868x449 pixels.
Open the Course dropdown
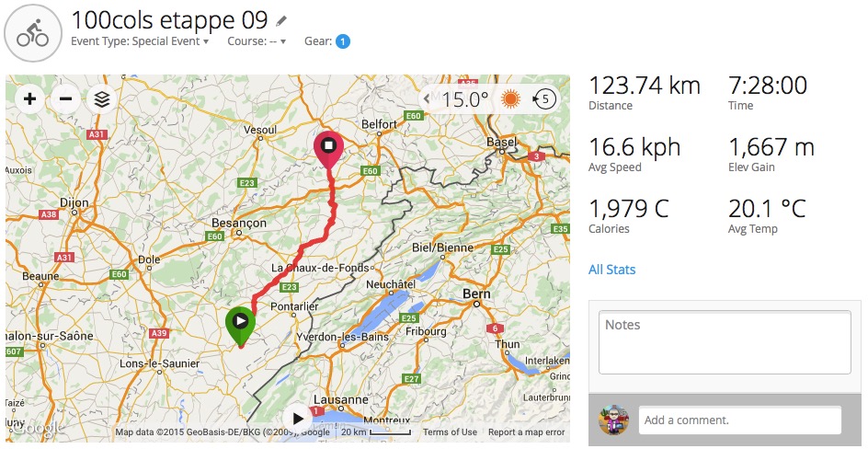pyautogui.click(x=257, y=41)
